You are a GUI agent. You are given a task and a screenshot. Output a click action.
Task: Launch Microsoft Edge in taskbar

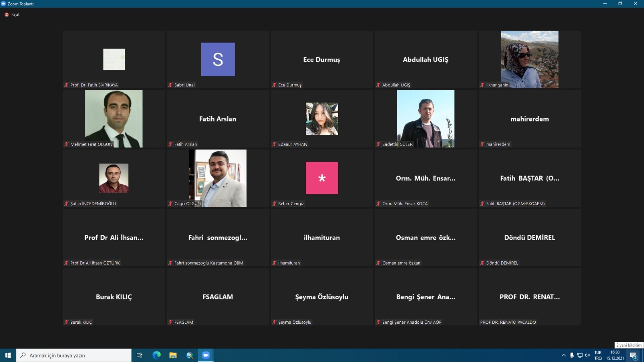pos(157,355)
